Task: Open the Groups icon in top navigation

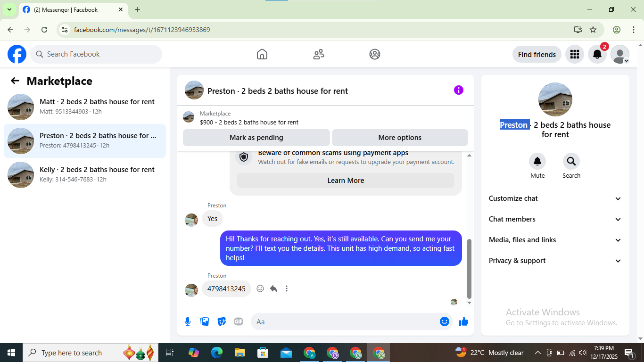Action: click(375, 54)
